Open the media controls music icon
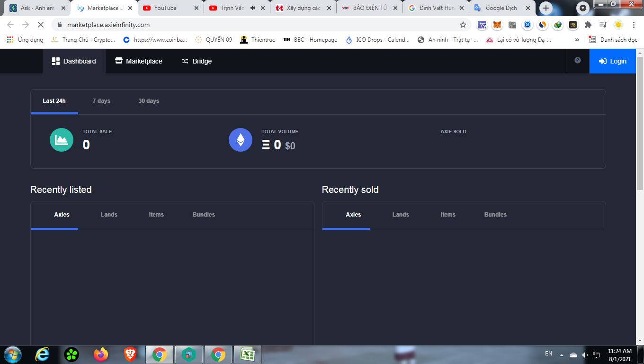The height and width of the screenshot is (364, 644). (603, 25)
